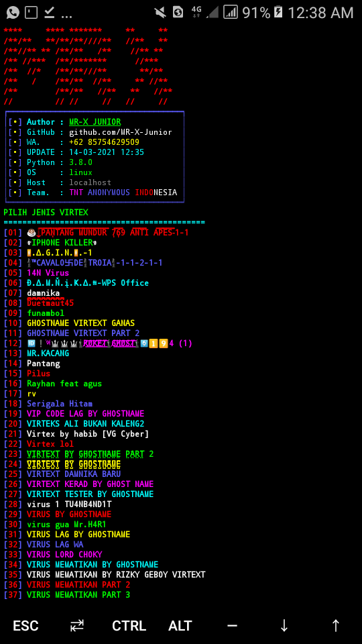Tap the battery charging status icon
The width and height of the screenshot is (362, 644).
click(278, 12)
